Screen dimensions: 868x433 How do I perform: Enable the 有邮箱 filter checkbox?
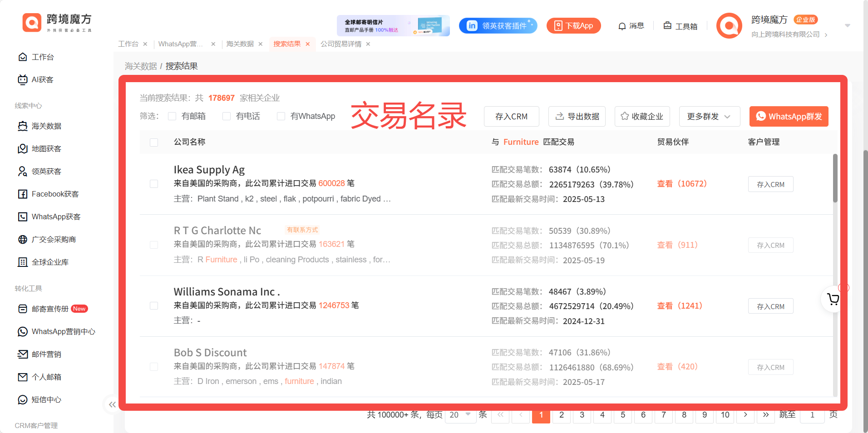(172, 116)
